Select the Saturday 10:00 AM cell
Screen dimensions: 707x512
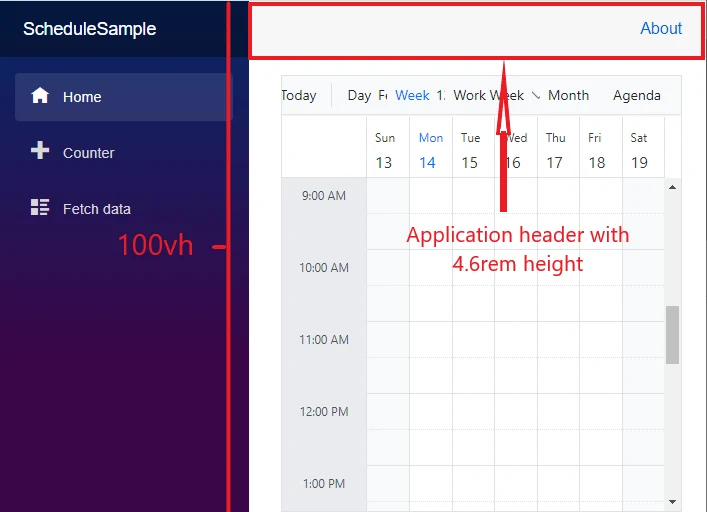(643, 267)
